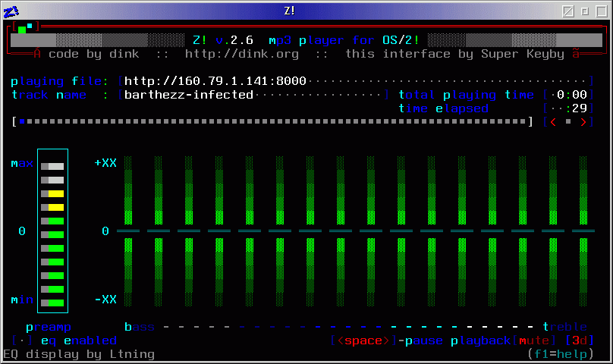Viewport: 613px width, 364px height.
Task: Click the mute button
Action: tap(534, 340)
